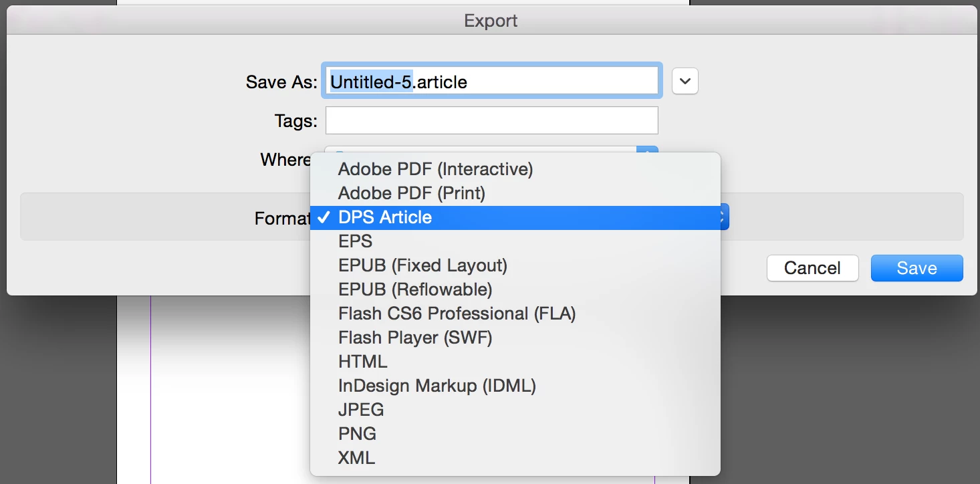This screenshot has width=980, height=484.
Task: Select EPUB (Fixed Layout) format
Action: [x=515, y=265]
